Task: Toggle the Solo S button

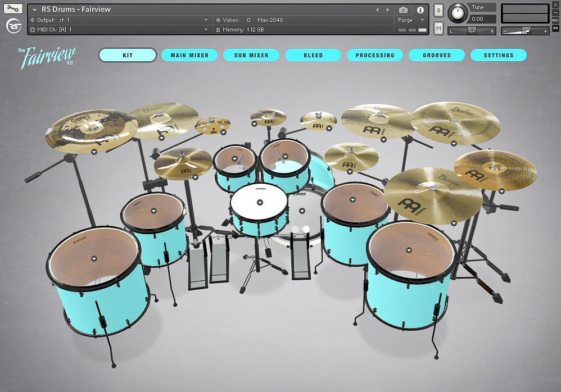Action: point(438,11)
